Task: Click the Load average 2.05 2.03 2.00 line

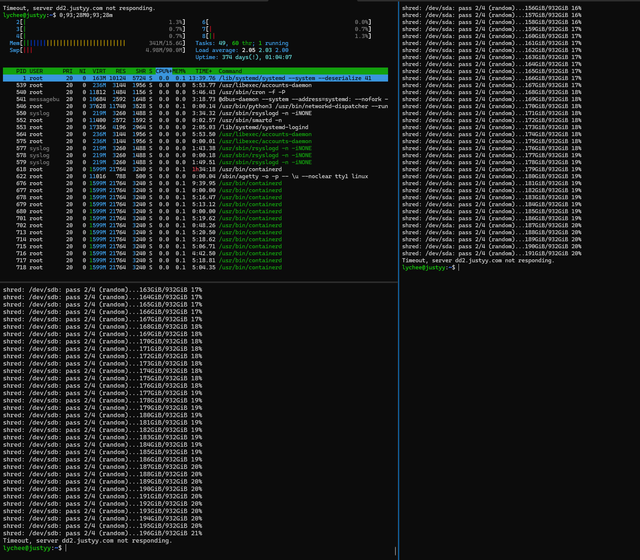Action: 242,50
